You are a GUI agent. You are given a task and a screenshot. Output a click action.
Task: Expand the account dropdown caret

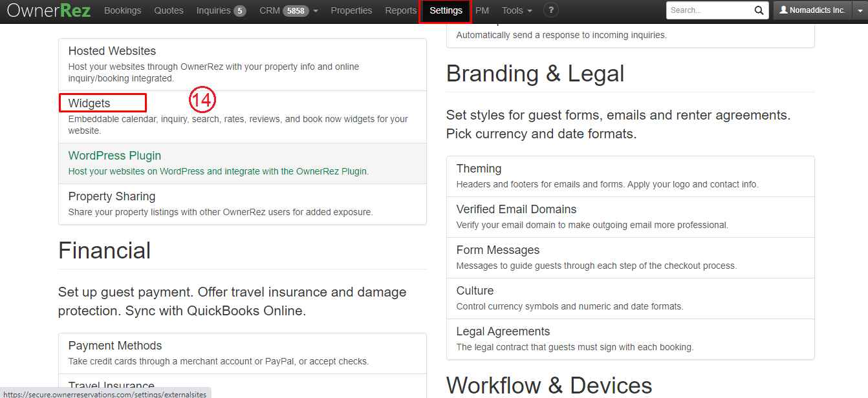(860, 10)
